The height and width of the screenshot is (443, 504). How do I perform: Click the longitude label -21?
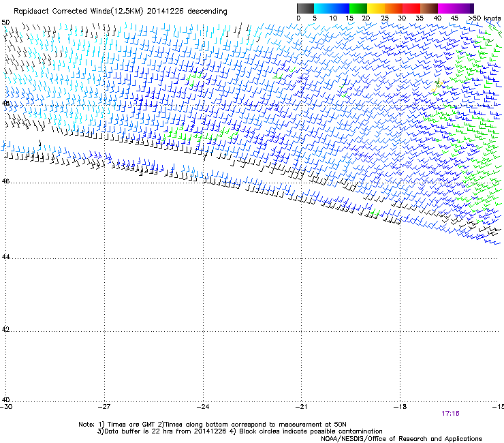coord(301,407)
